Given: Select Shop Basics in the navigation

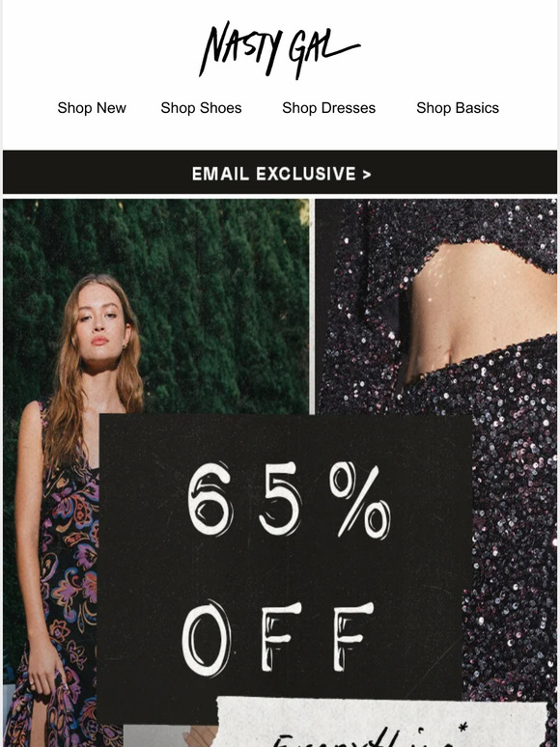Looking at the screenshot, I should click(x=458, y=108).
